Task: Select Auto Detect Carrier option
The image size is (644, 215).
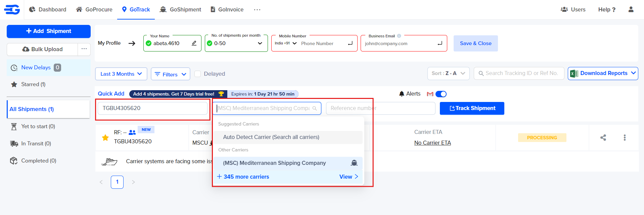Action: 288,137
